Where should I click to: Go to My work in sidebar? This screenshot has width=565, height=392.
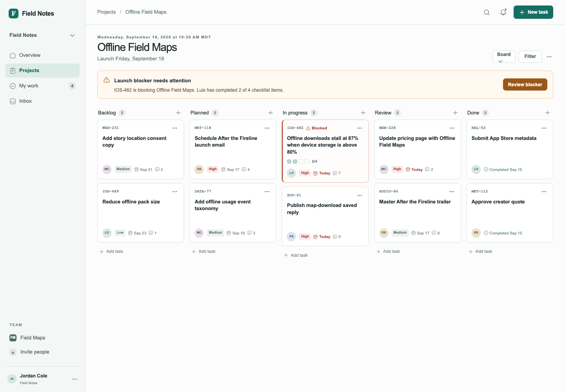click(42, 86)
